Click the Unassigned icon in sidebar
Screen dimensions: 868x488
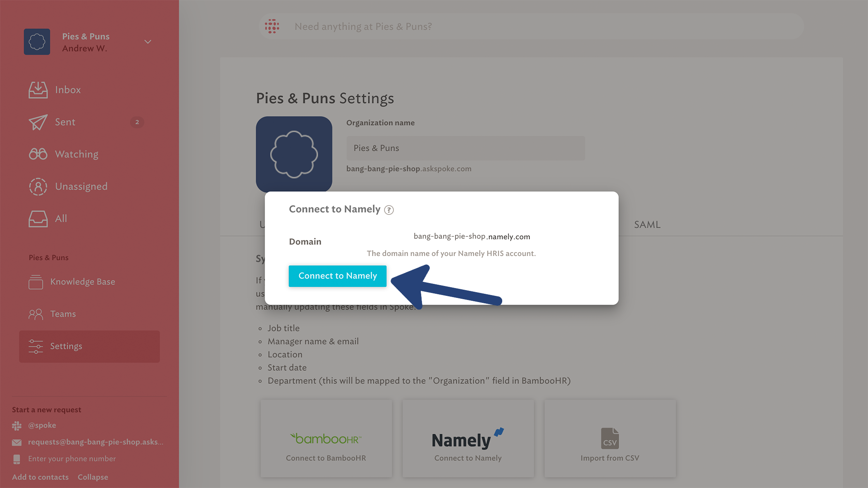pos(38,186)
